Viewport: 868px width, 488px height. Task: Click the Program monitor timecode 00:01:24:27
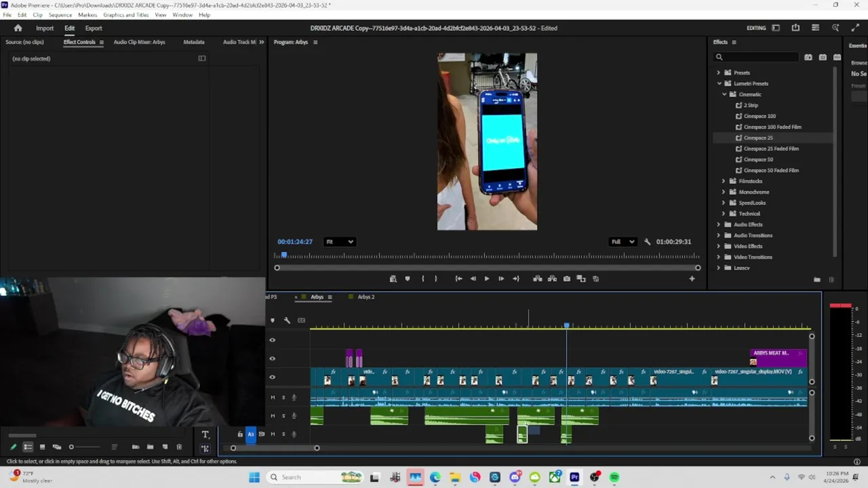[x=295, y=242]
